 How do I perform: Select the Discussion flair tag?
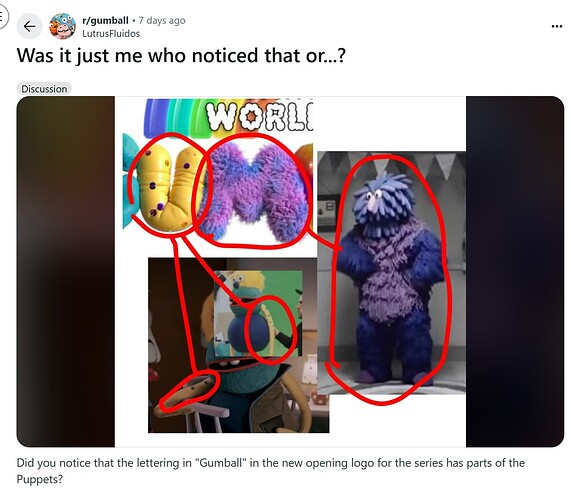(x=44, y=89)
